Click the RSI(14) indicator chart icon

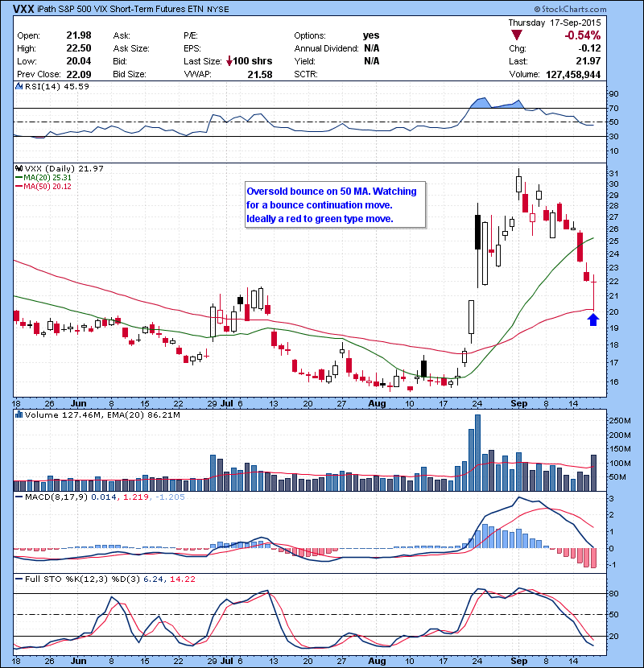click(x=19, y=86)
